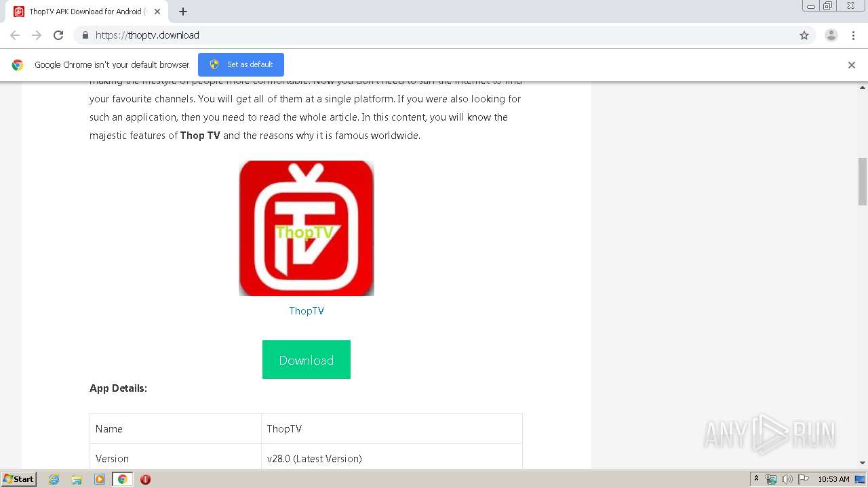
Task: Click the scrollbar down arrow
Action: 863,464
